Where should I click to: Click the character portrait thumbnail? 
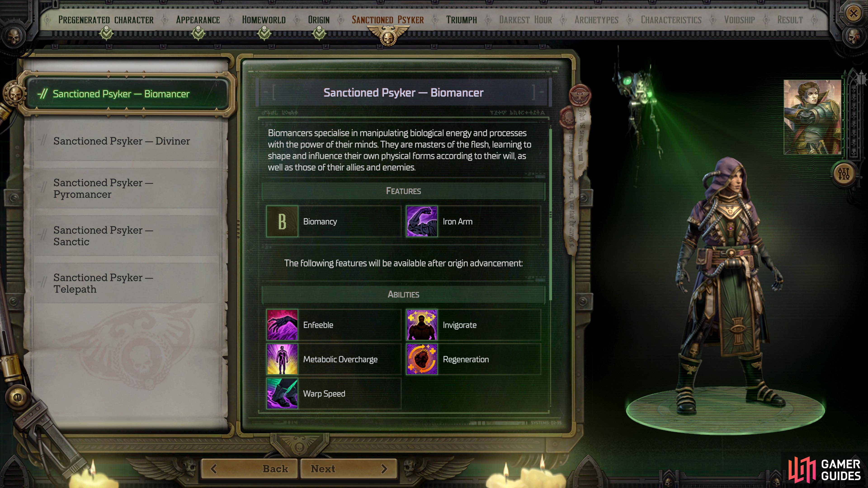point(812,117)
